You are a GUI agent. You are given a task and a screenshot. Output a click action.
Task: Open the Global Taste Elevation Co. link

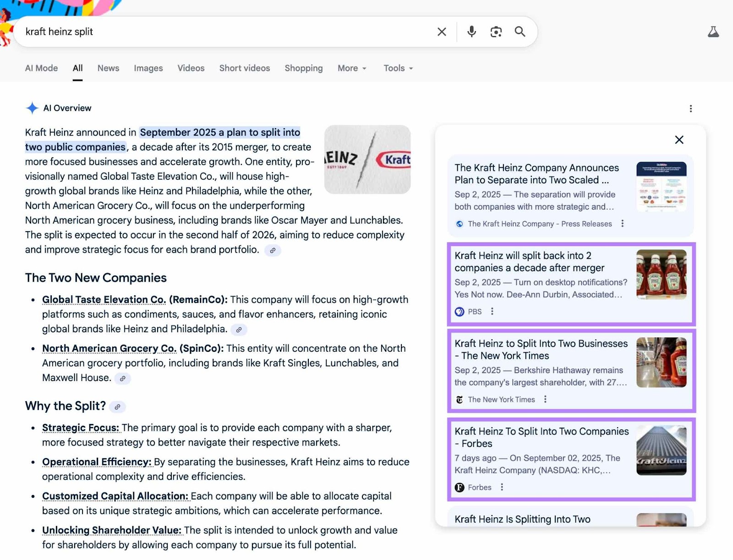tap(104, 299)
